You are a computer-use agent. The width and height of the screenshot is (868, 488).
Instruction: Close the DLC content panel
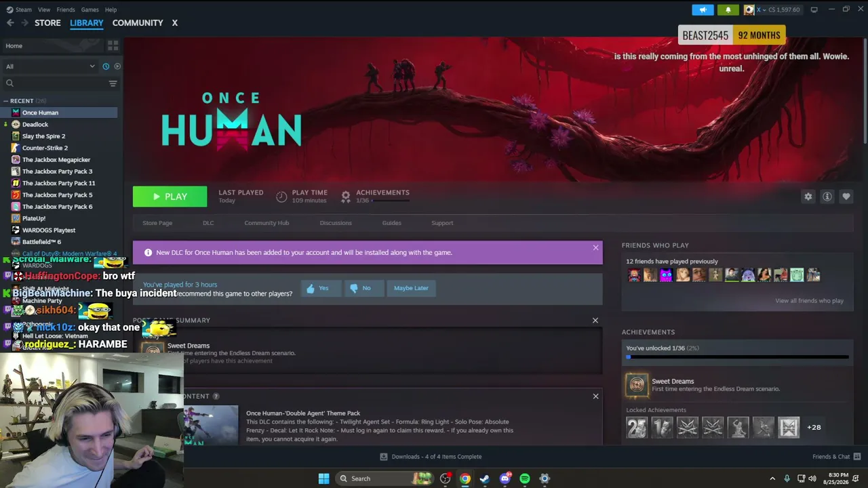tap(595, 396)
